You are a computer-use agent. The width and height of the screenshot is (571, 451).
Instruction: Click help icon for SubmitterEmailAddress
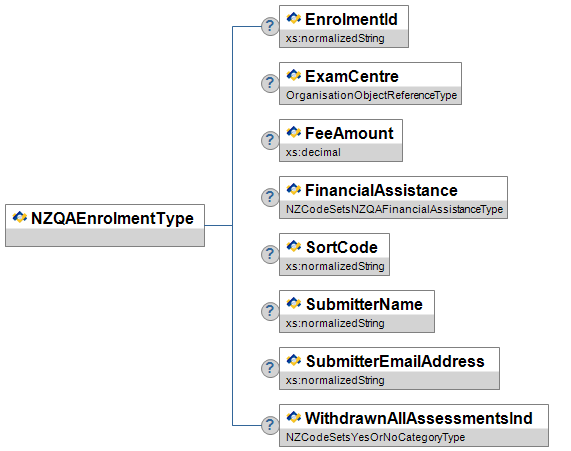(x=270, y=368)
